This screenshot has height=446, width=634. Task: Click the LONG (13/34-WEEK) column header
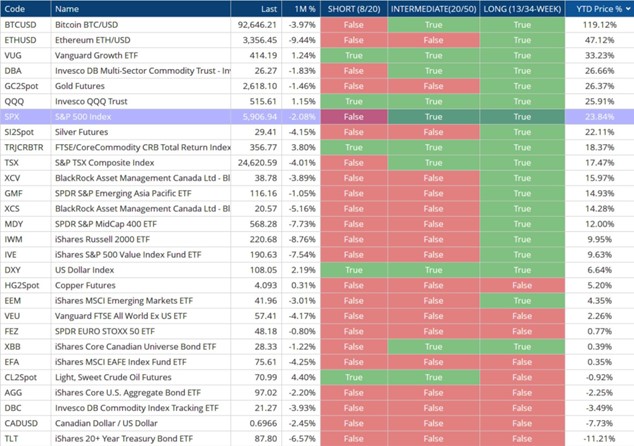coord(522,9)
